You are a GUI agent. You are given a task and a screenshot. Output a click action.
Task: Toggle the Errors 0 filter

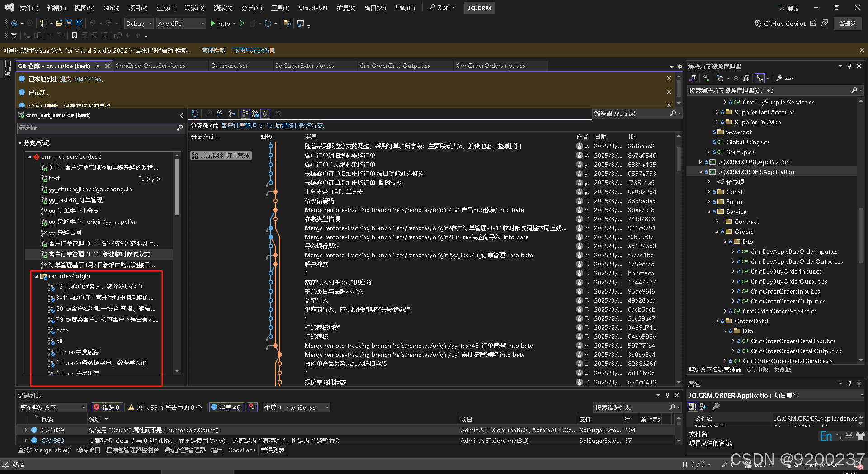pyautogui.click(x=107, y=408)
